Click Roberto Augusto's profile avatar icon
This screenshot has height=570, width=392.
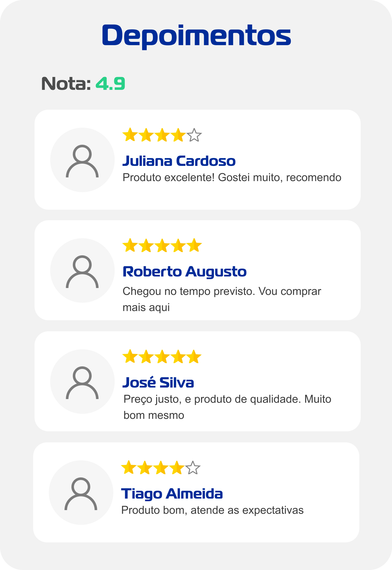click(82, 270)
